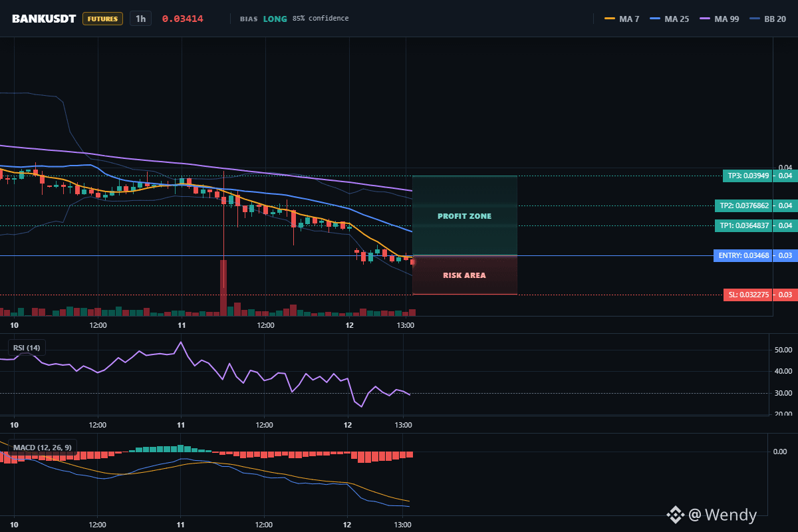The height and width of the screenshot is (532, 798).
Task: Click the large red volume bar
Action: (x=223, y=288)
